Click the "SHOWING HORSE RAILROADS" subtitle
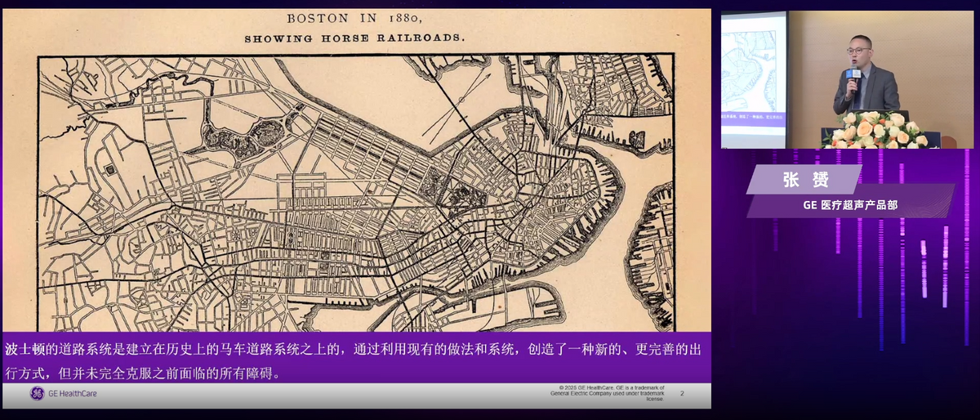Viewport: 980px width, 420px height. pos(355,38)
